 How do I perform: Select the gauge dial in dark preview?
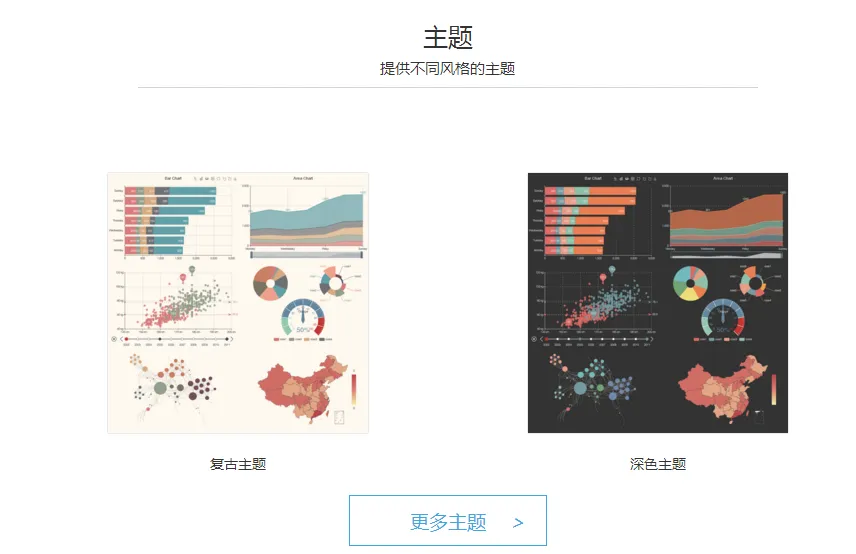pos(723,317)
